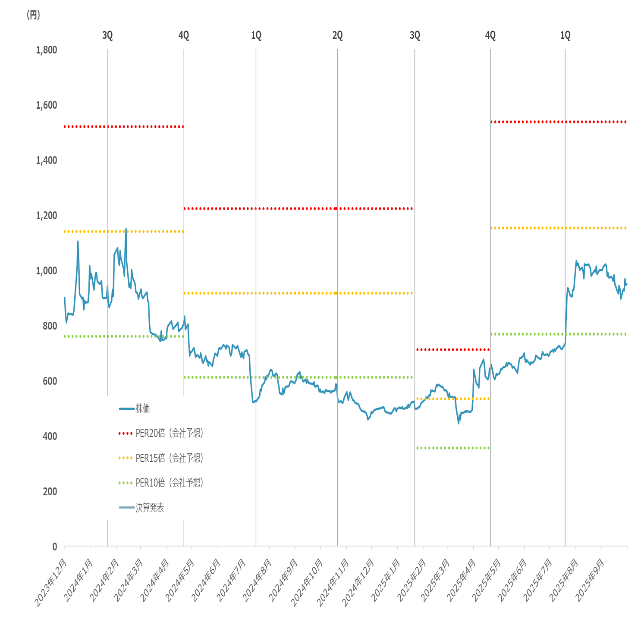Select the PER20倍 (会社予想) legend label
The image size is (644, 644).
169,433
